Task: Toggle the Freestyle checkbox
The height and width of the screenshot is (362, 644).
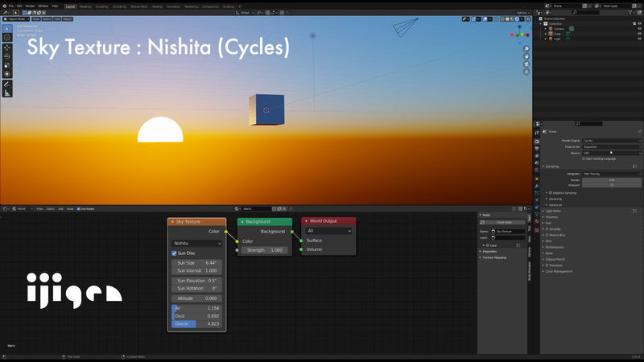Action: tap(547, 265)
